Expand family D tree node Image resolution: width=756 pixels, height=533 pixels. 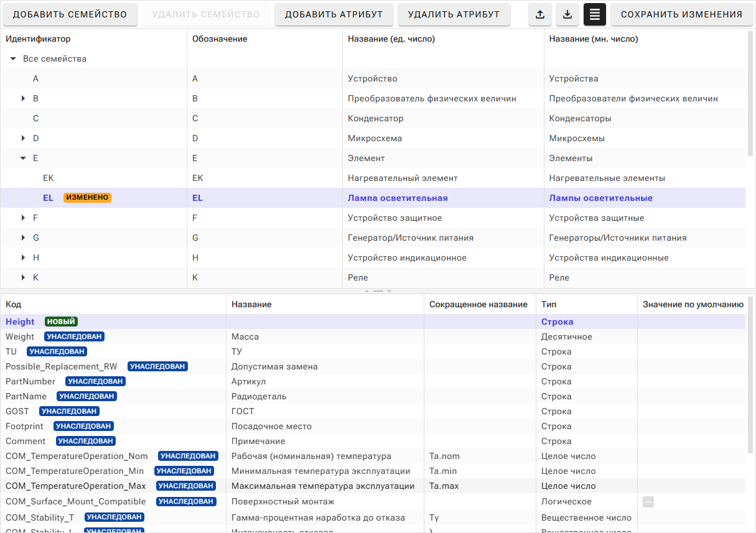(x=23, y=139)
